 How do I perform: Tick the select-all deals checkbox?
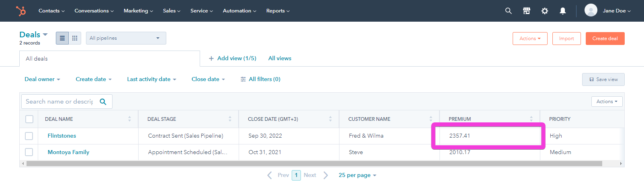29,119
